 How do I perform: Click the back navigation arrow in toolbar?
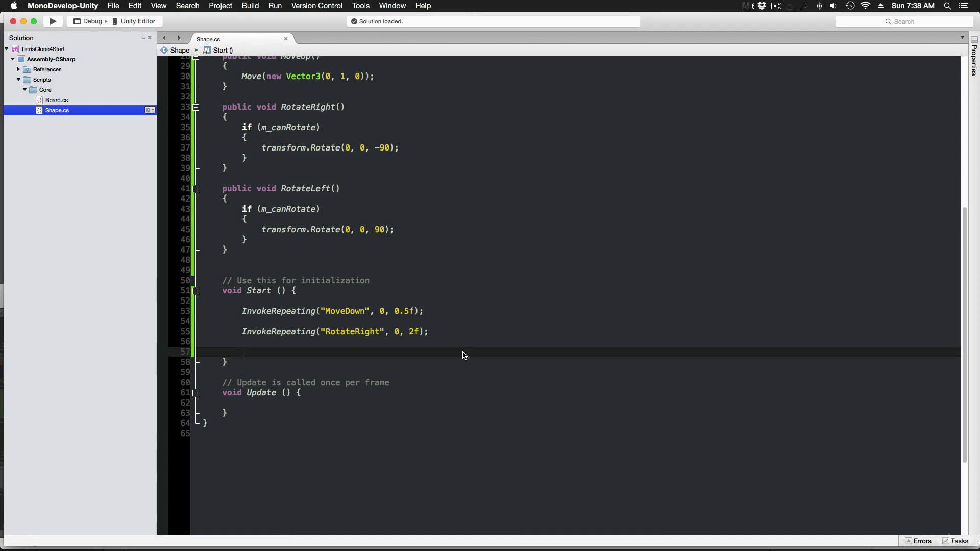pos(165,38)
